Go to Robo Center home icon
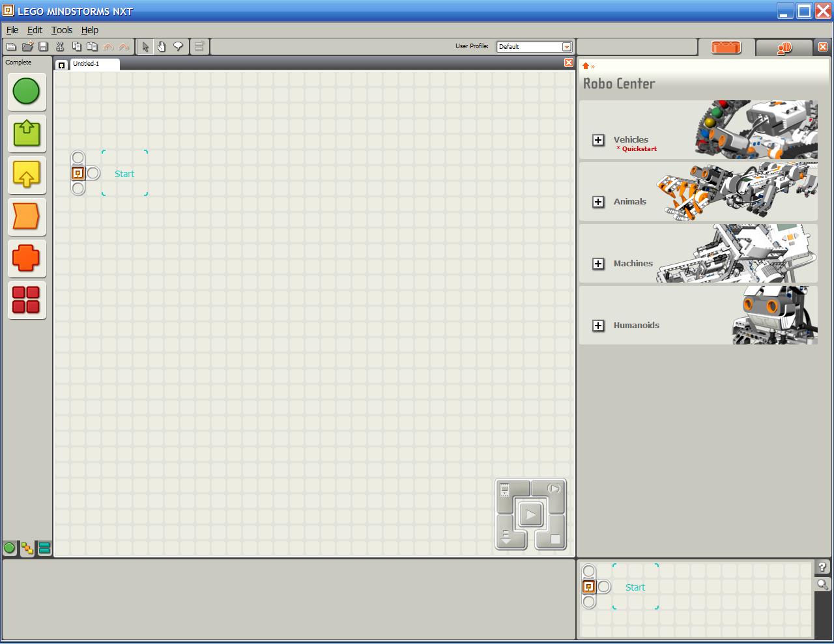 (586, 66)
